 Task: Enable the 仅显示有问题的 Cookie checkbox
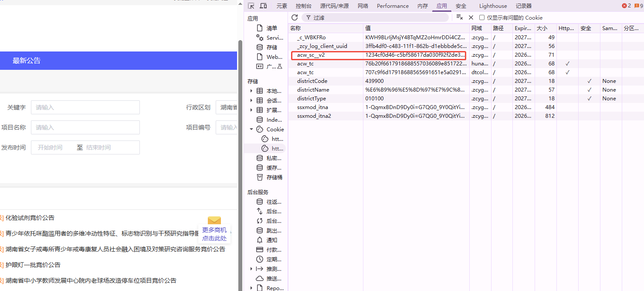482,17
